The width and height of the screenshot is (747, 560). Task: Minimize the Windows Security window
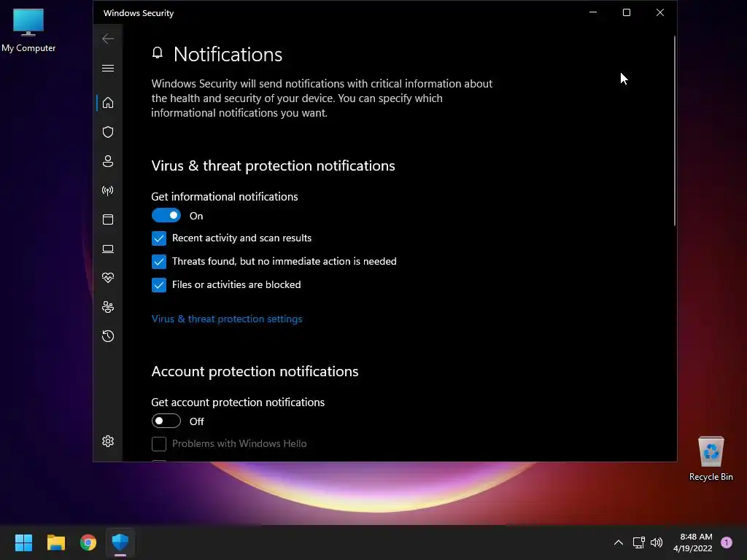pos(593,12)
